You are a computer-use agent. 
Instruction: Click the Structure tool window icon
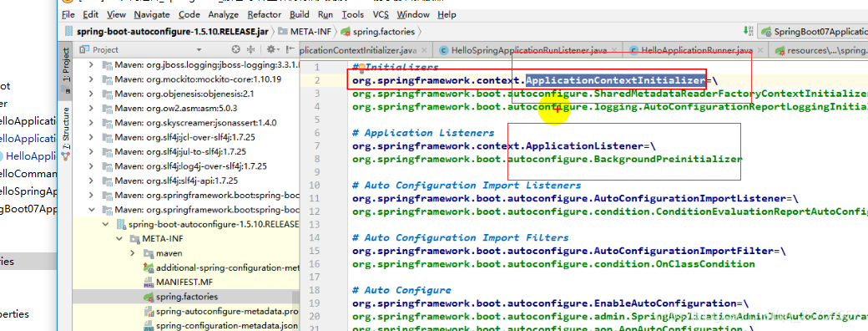(65, 156)
